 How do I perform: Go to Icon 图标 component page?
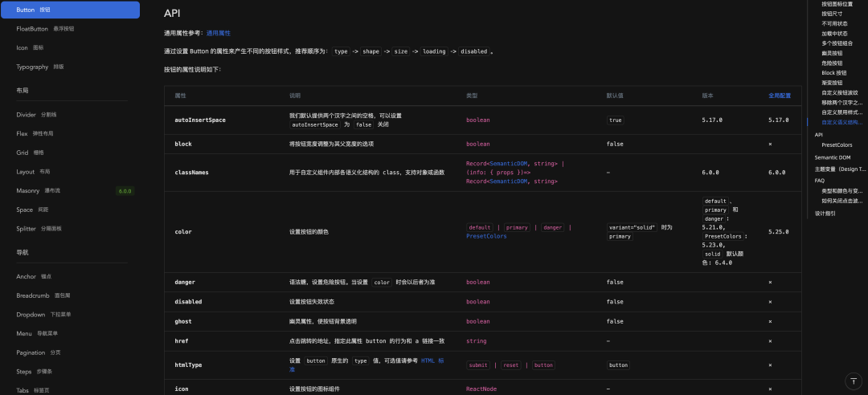(x=70, y=47)
